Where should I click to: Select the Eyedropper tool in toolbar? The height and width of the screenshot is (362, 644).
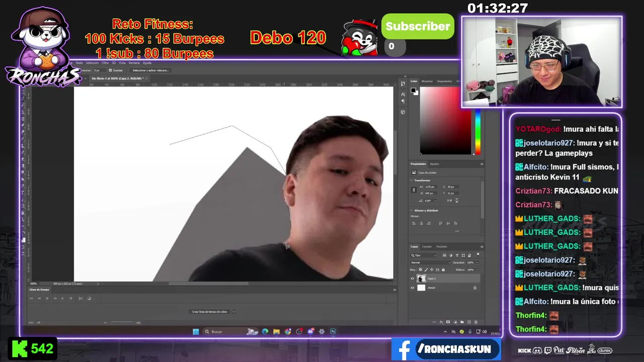[x=23, y=125]
